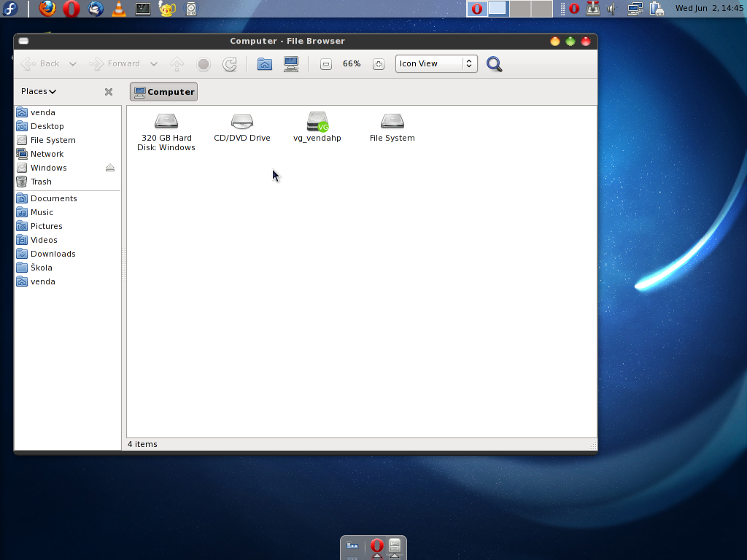Click the media player device launcher

191,9
